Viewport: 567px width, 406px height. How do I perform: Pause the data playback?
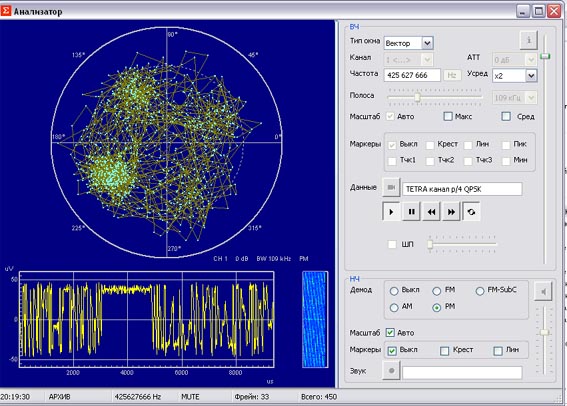[x=412, y=212]
